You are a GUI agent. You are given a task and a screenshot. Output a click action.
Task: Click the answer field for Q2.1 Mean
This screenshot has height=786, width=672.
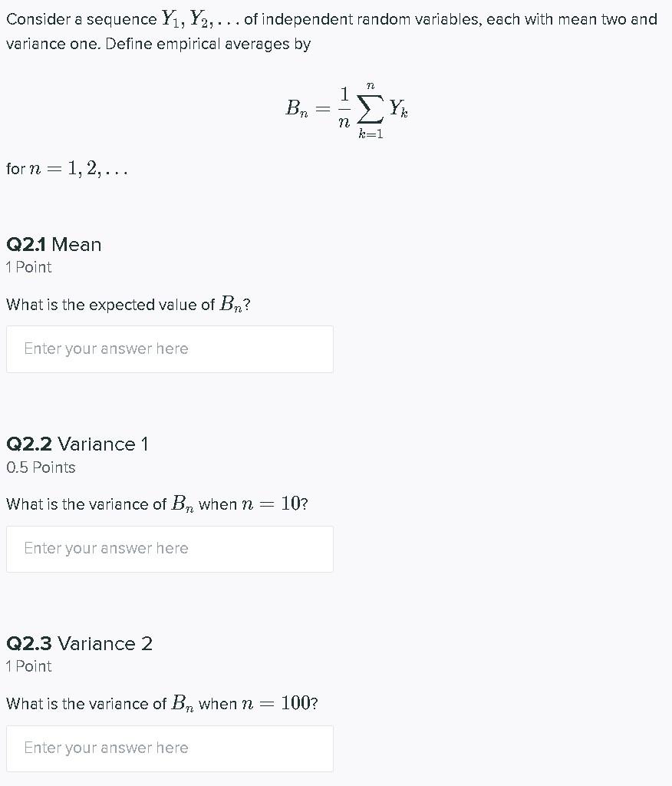(169, 348)
